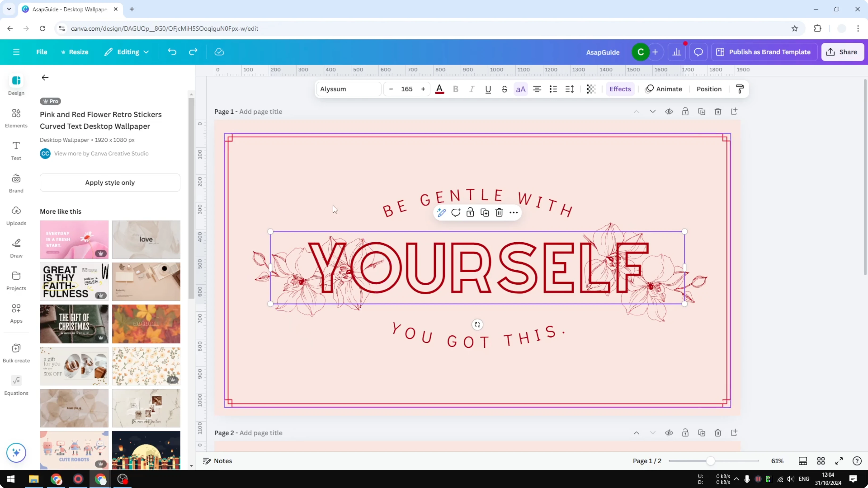868x488 pixels.
Task: Lock the selected text element
Action: 470,212
